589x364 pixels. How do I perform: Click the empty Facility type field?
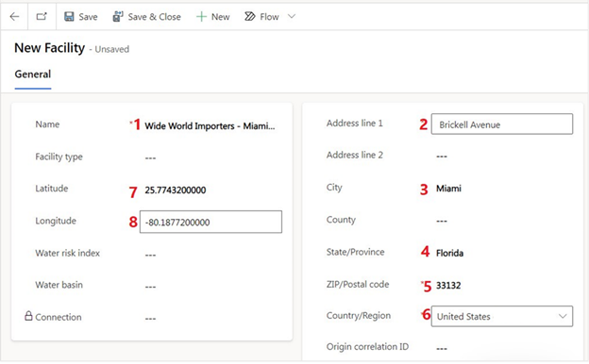click(150, 158)
